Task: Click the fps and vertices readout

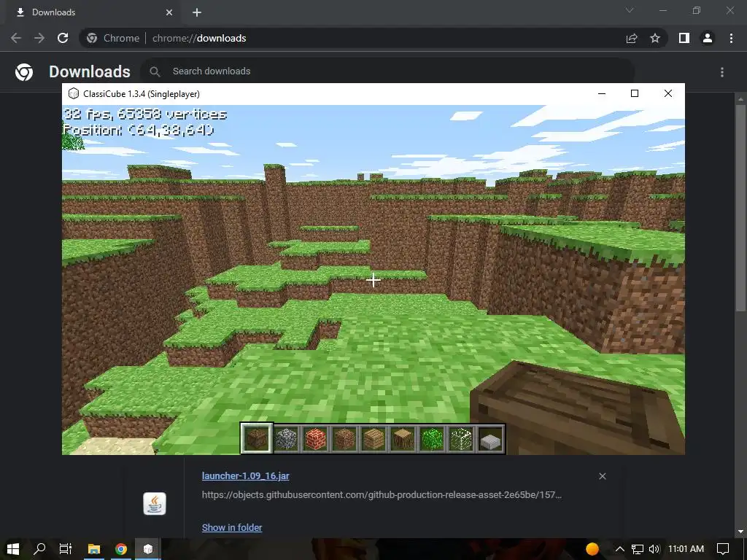Action: [x=145, y=114]
